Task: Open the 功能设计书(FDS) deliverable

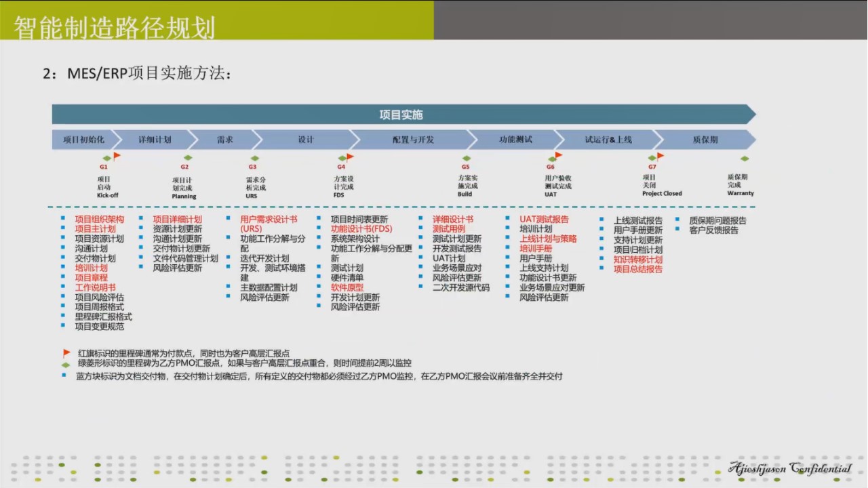Action: [361, 229]
